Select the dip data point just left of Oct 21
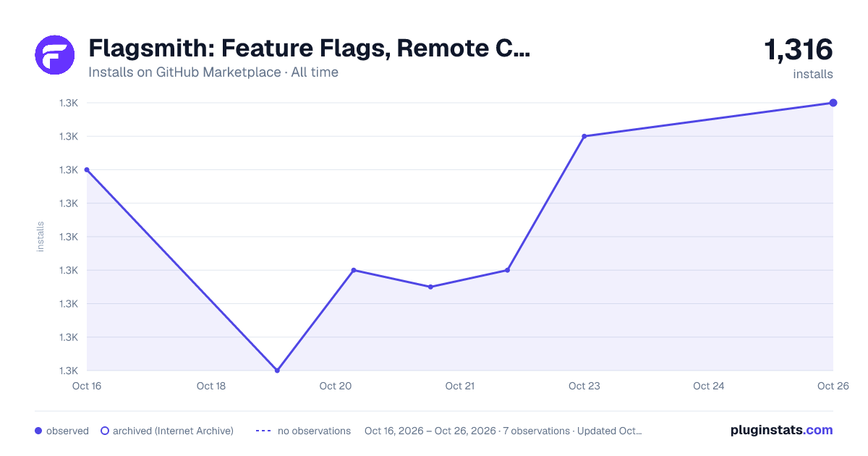 tap(430, 287)
